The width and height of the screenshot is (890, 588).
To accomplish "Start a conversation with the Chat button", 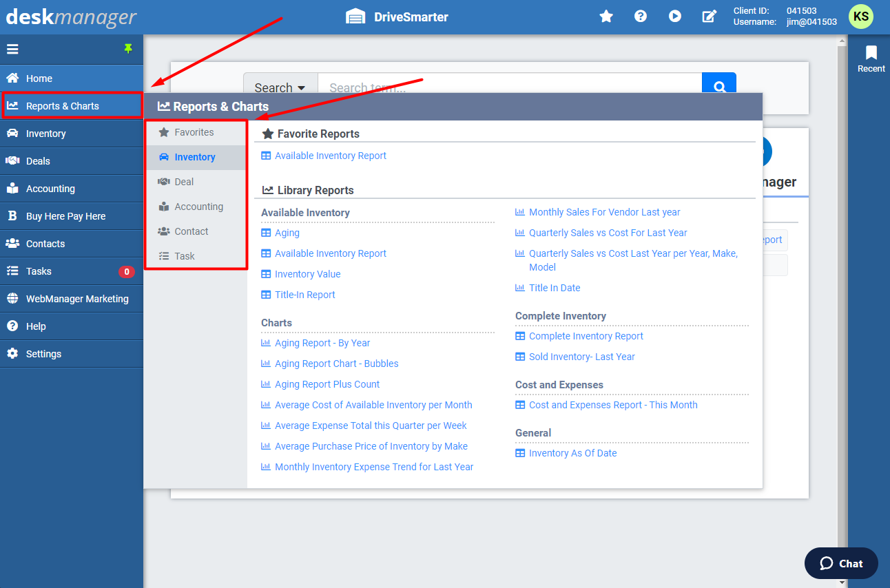I will 840,563.
